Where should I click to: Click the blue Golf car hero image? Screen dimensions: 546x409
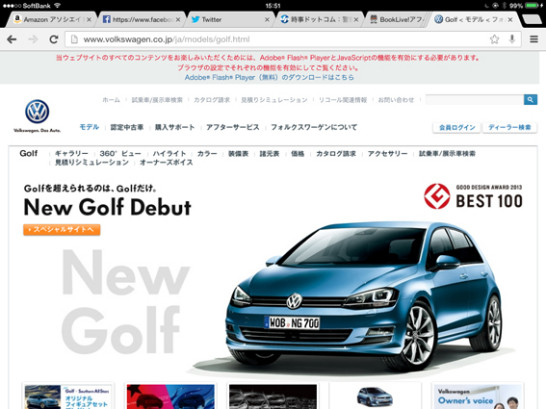[x=364, y=296]
